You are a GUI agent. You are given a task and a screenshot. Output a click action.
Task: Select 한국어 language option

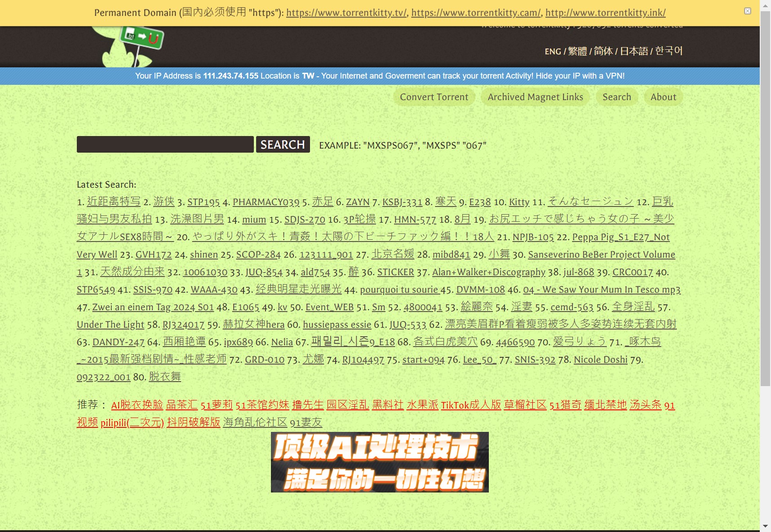coord(669,51)
